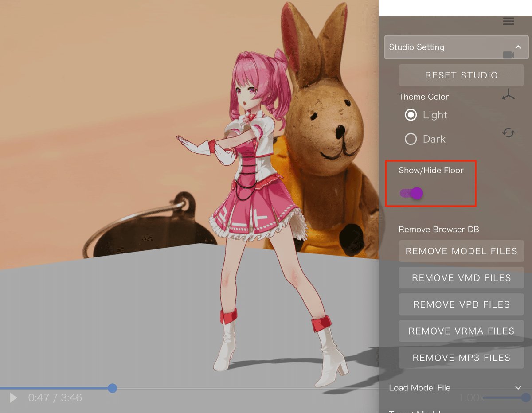Click the 3D axis gizmo icon
The width and height of the screenshot is (532, 413).
click(509, 94)
